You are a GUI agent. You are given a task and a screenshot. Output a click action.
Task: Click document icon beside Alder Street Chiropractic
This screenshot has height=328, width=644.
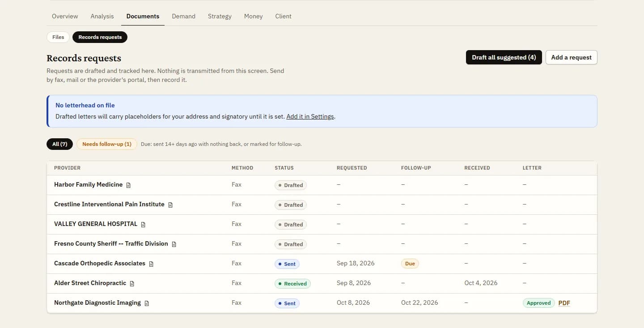[x=132, y=283]
